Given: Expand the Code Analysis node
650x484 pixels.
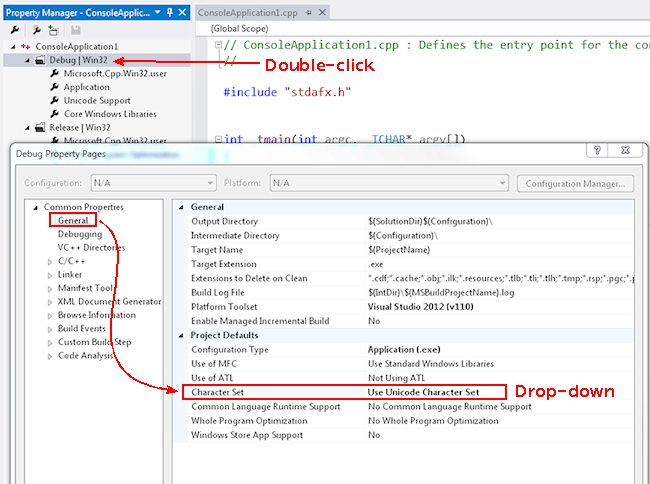Looking at the screenshot, I should click(x=50, y=356).
